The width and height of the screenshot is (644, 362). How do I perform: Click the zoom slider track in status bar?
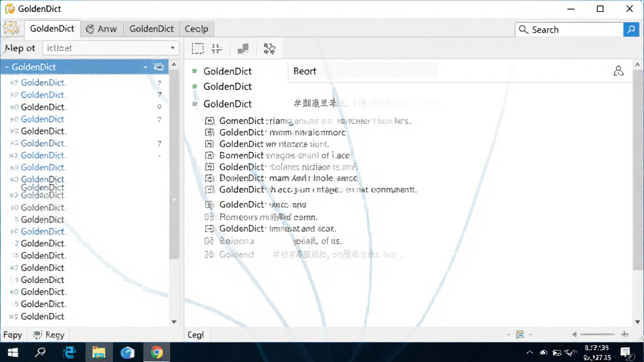pyautogui.click(x=597, y=334)
